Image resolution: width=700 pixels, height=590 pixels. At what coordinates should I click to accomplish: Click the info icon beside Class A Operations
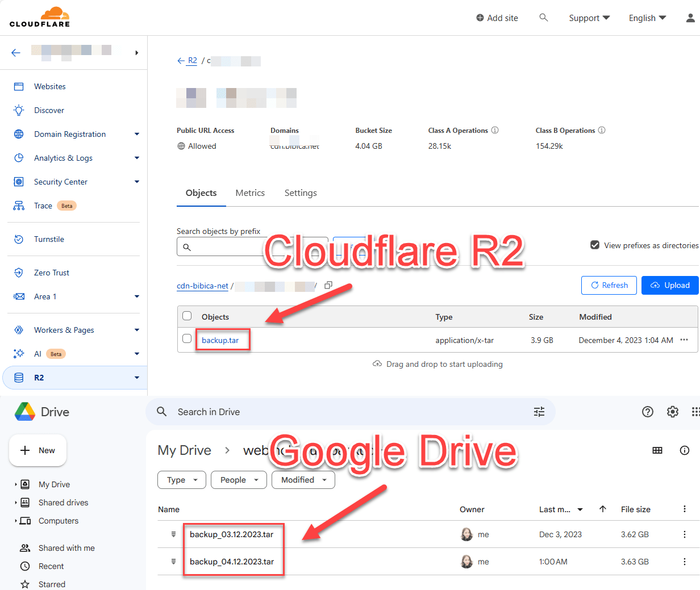(495, 130)
